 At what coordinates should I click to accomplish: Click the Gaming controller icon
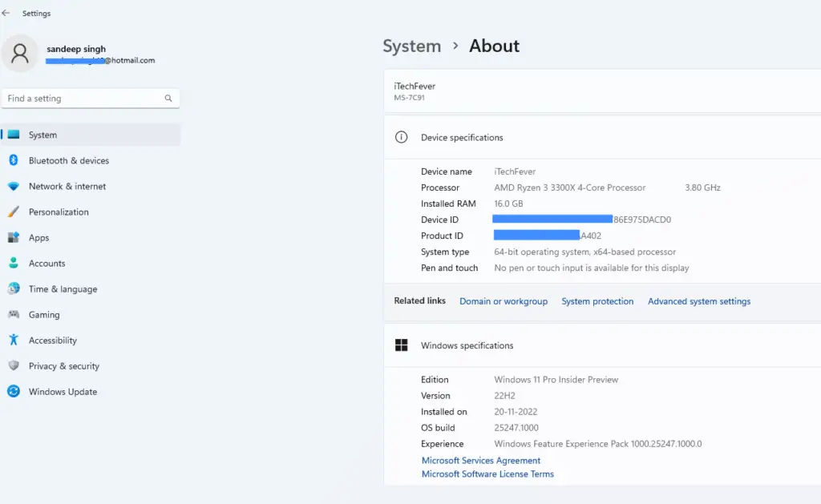click(x=14, y=314)
